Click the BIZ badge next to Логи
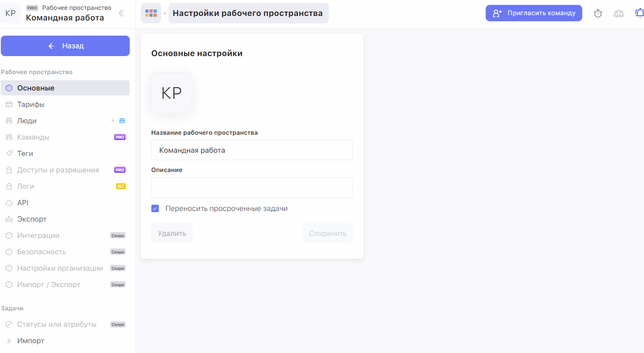Screen dimensions: 644x353 click(x=121, y=186)
